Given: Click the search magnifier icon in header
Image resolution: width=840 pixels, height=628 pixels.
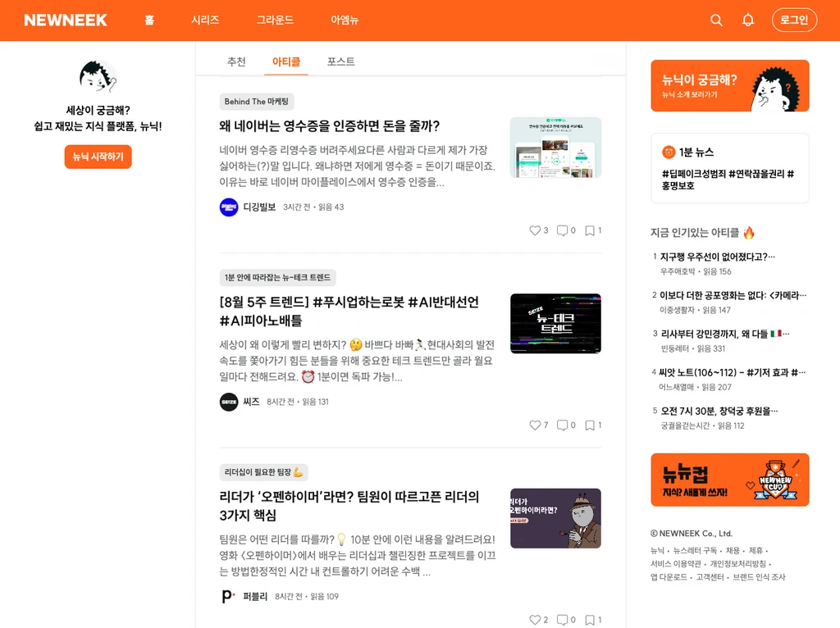Looking at the screenshot, I should coord(716,20).
